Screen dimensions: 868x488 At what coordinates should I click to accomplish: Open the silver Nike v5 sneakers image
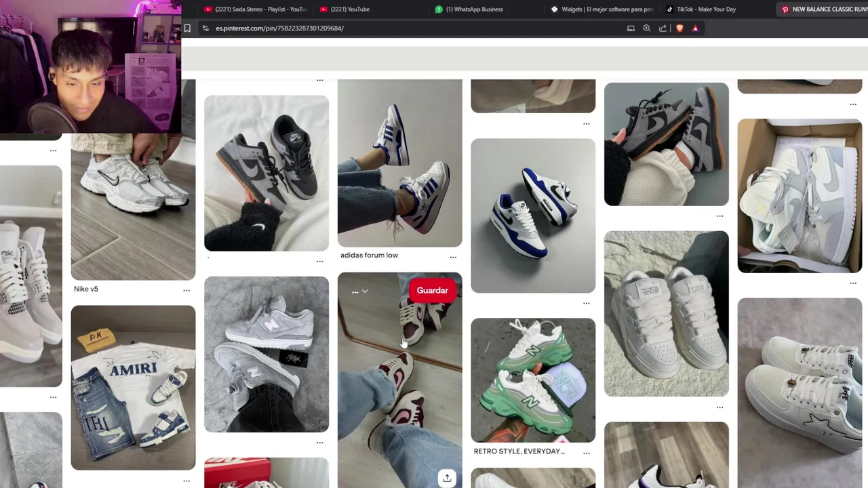pyautogui.click(x=133, y=207)
